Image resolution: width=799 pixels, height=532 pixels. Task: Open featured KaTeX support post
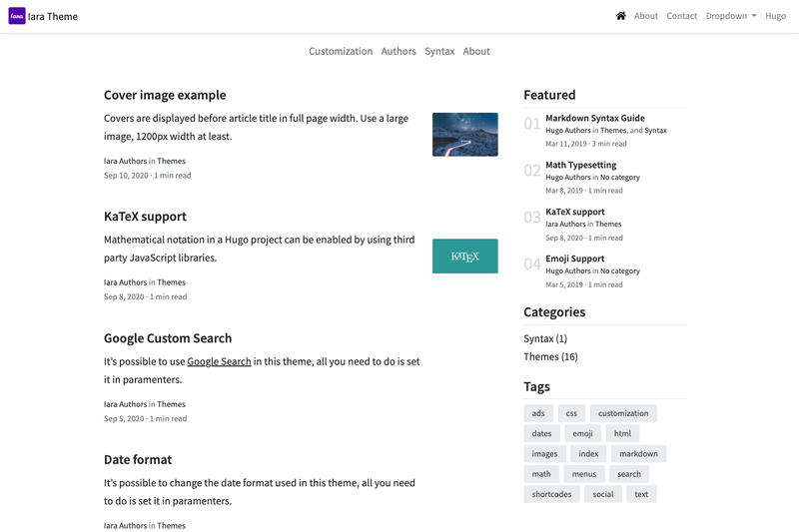pyautogui.click(x=575, y=212)
